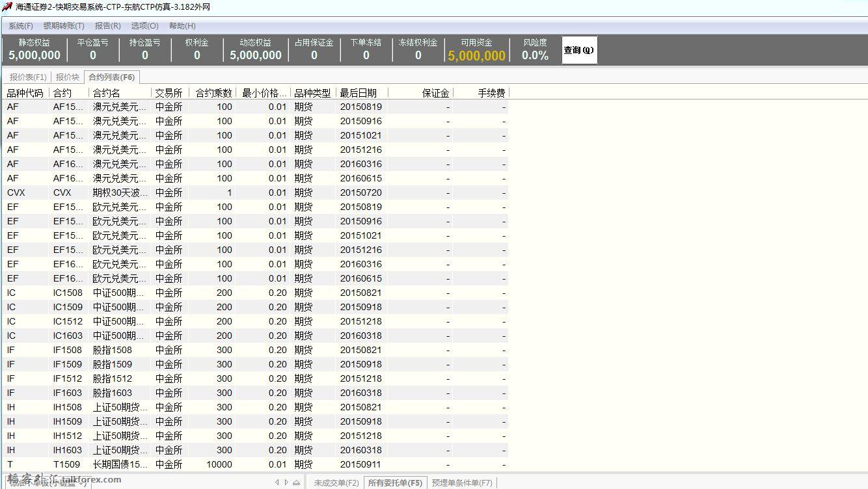868x489 pixels.
Task: Select the IF1603 contract row
Action: pyautogui.click(x=255, y=393)
